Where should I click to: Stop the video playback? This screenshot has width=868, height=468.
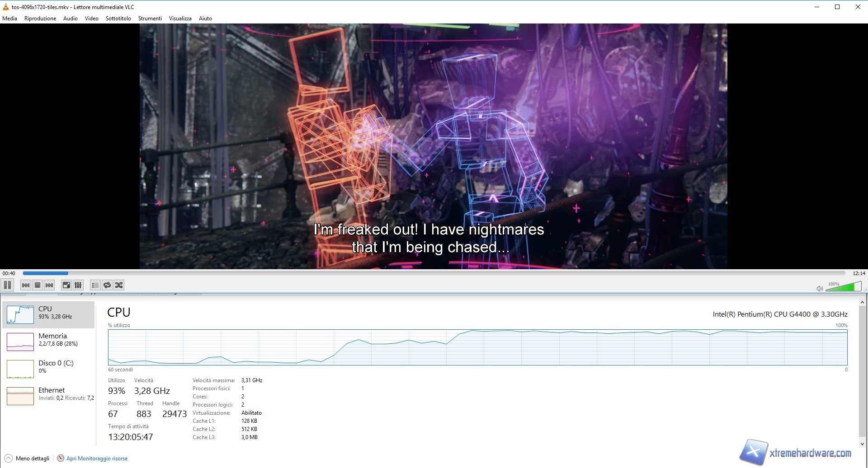click(x=38, y=285)
